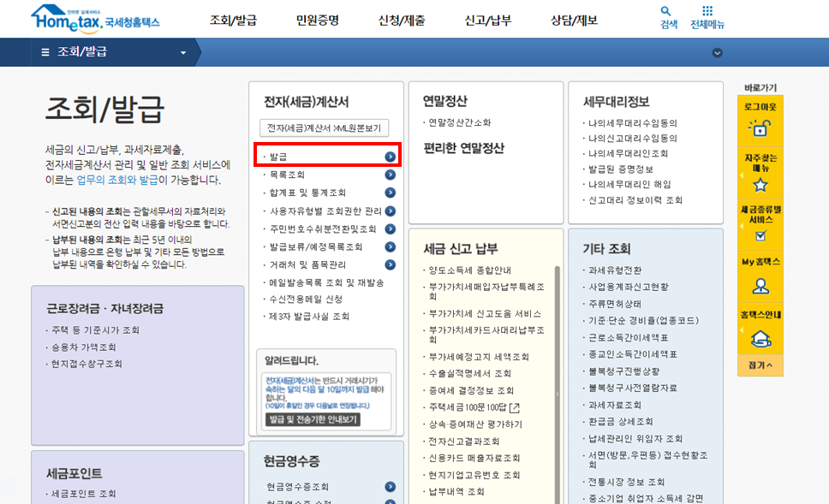Click arrow icon next to 사용자유형별 조회권한 관리

(391, 211)
